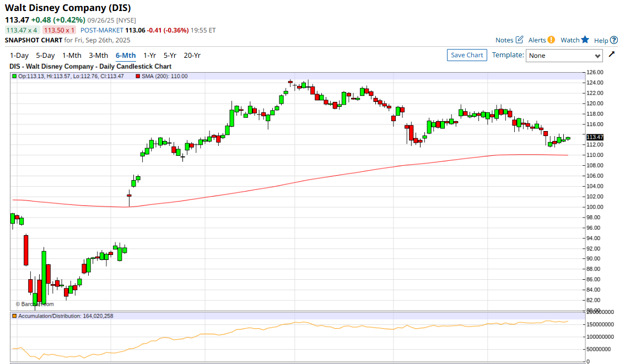Open the Notes edit pencil icon
Viewport: 625px width, 364px height.
point(519,40)
